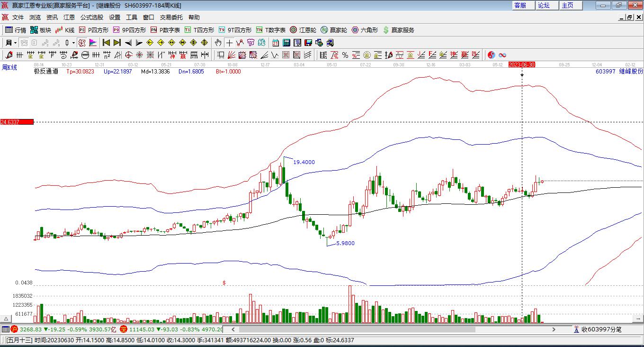Activate the hand pan tool

pos(218,42)
